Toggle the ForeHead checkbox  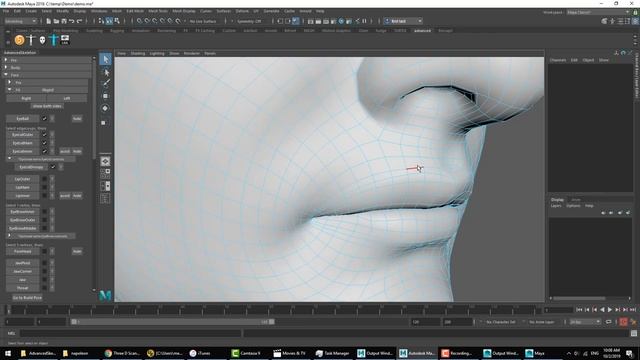click(44, 251)
